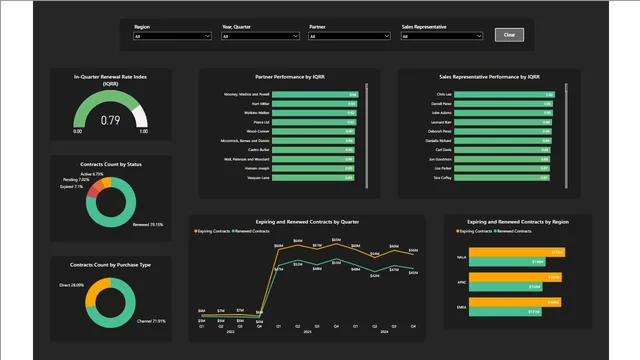The height and width of the screenshot is (360, 640).
Task: Open the Sales Representative filter dropdown
Action: click(442, 36)
